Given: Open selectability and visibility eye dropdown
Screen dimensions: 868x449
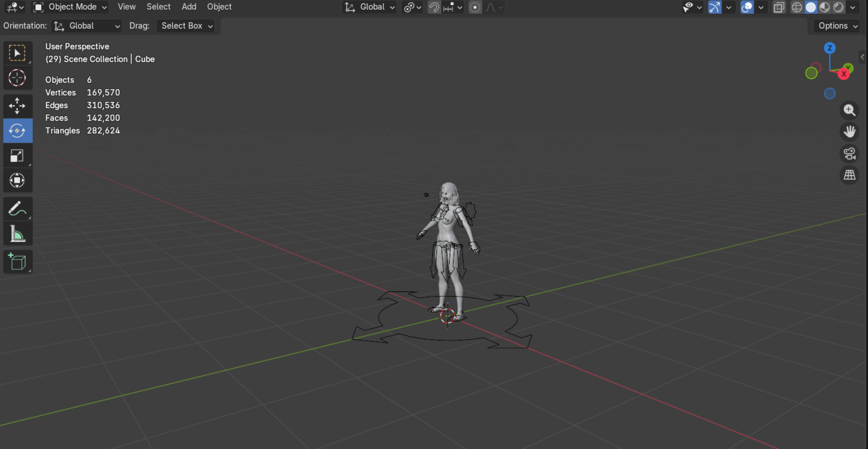Looking at the screenshot, I should coord(692,7).
